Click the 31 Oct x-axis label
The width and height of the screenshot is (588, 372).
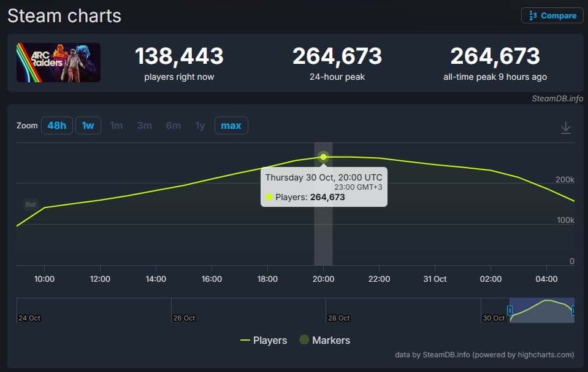coord(435,279)
